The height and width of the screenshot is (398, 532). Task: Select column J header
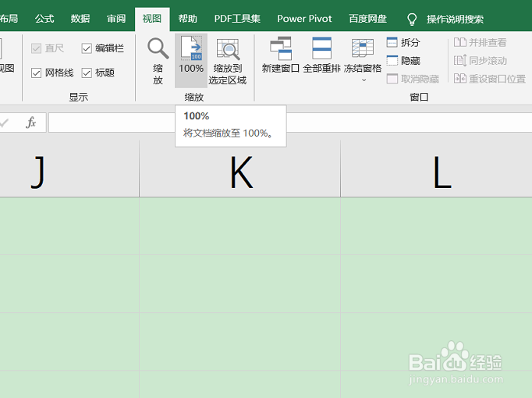[x=69, y=169]
